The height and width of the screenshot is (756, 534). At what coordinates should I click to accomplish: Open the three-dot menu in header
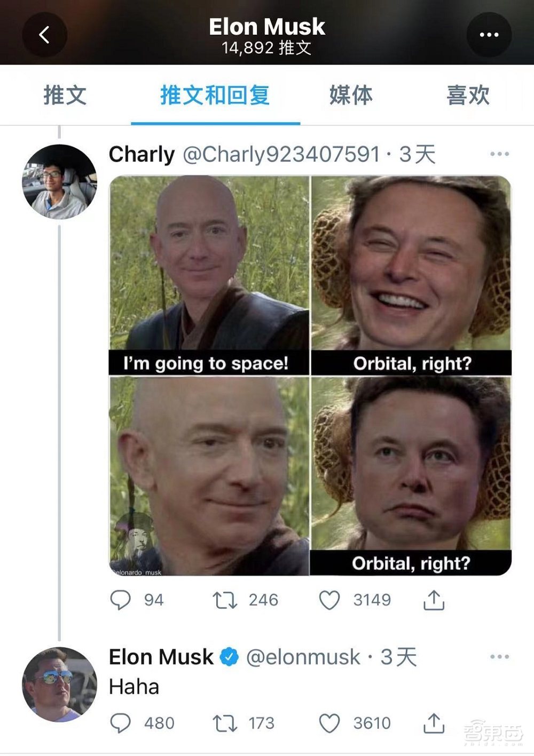tap(489, 35)
